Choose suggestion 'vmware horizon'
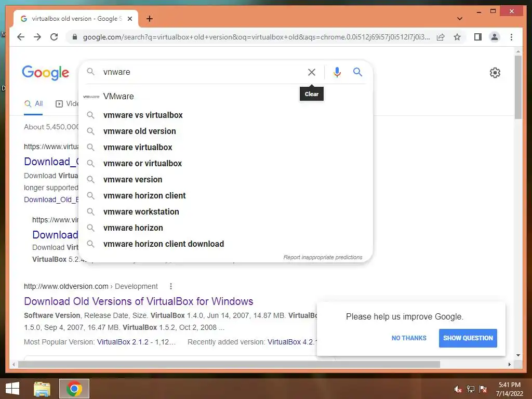The width and height of the screenshot is (532, 399). (225, 228)
